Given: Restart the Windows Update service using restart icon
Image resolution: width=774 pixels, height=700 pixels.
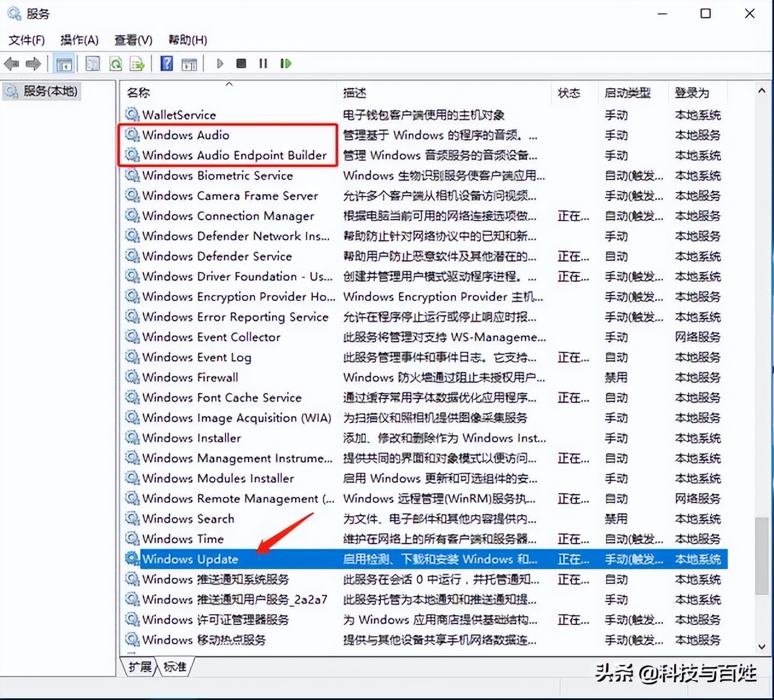Looking at the screenshot, I should 285,63.
